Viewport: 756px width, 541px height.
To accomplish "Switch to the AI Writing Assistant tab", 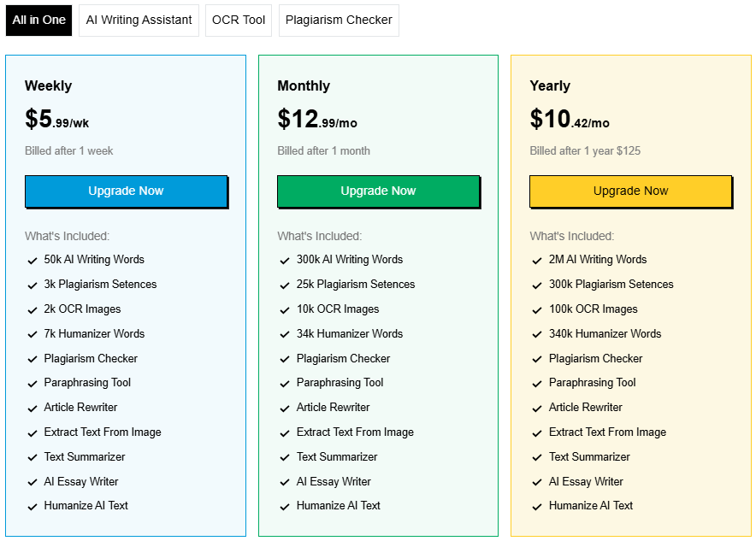I will (139, 20).
